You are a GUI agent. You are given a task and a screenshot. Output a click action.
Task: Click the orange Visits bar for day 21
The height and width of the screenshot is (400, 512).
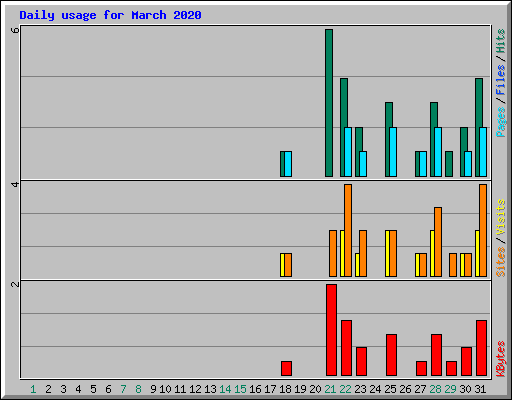point(333,253)
